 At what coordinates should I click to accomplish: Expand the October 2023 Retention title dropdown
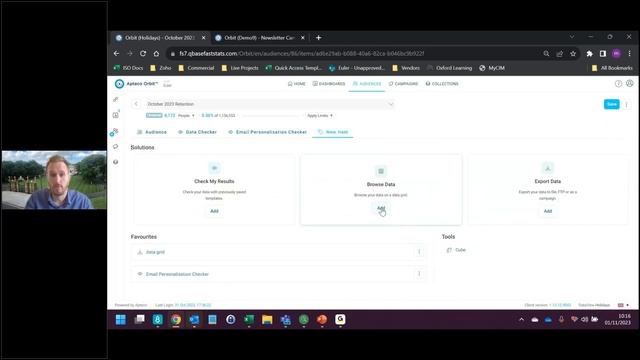click(x=391, y=104)
